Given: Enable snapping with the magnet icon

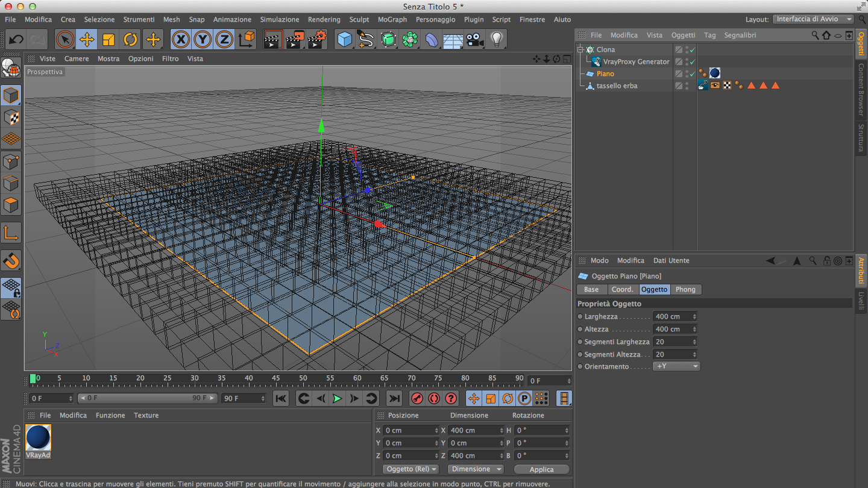Looking at the screenshot, I should click(11, 261).
